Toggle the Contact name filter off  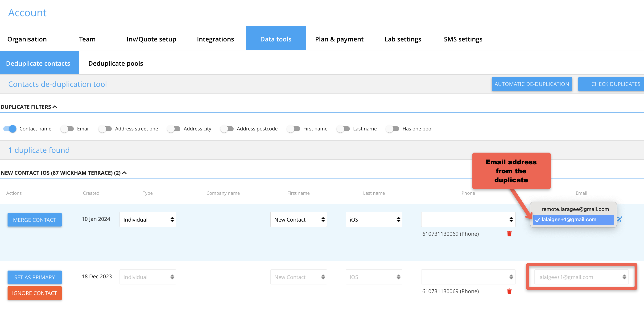click(x=10, y=129)
